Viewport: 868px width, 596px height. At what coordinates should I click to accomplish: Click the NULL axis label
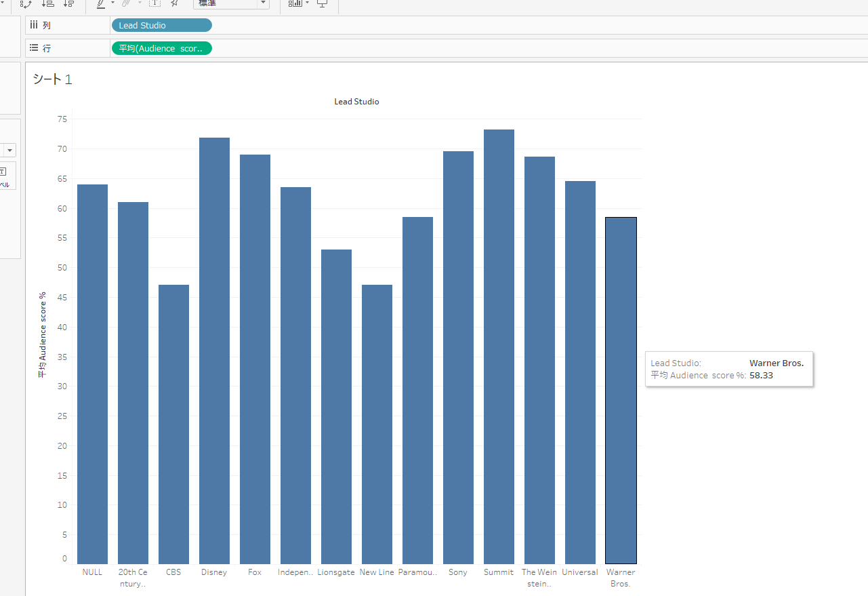click(92, 572)
